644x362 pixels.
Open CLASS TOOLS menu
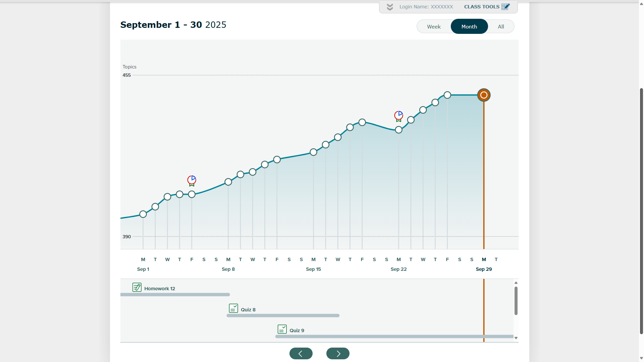[x=482, y=7]
